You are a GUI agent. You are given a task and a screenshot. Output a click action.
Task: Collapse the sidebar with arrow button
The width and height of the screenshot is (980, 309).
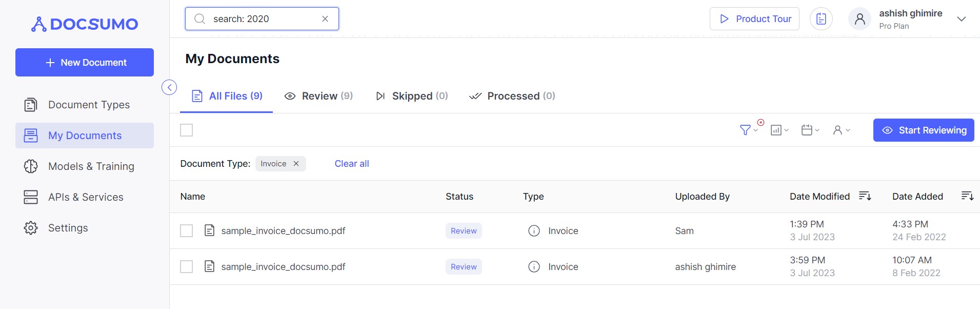169,87
